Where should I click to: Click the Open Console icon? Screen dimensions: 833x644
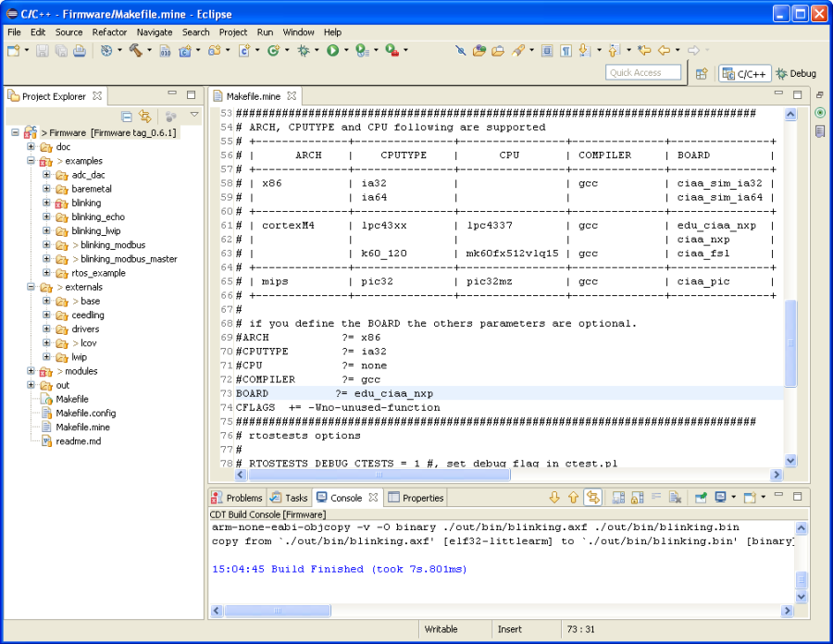pos(750,498)
